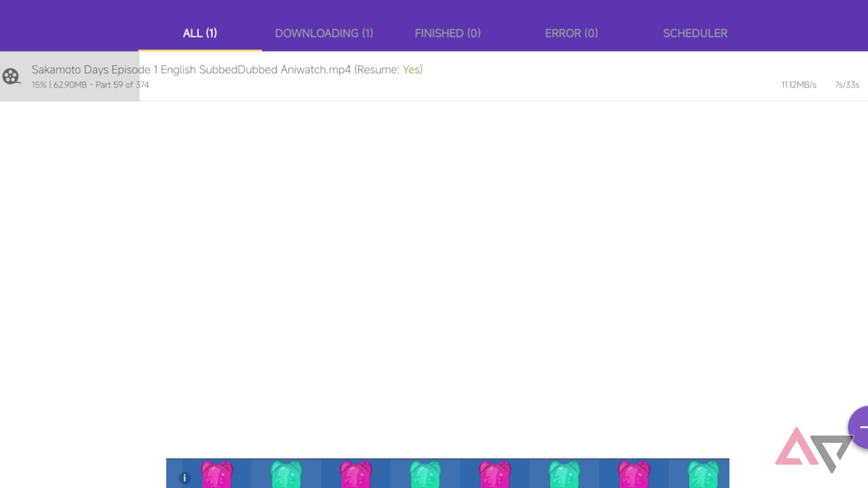Screen dimensions: 868x488
Task: Click the green Yes resume status
Action: pyautogui.click(x=411, y=70)
